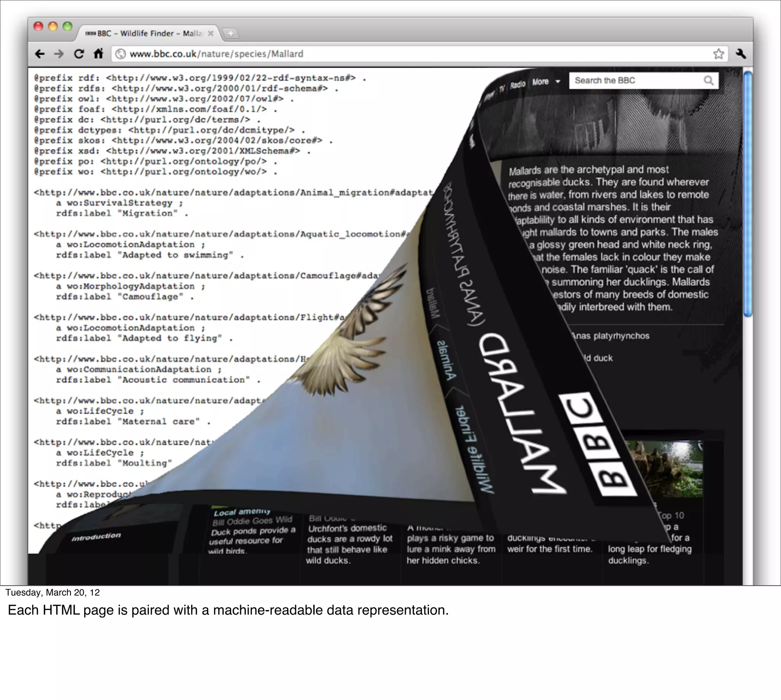Screen dimensions: 781x700
Task: Click the 'Anas platyrhynchos' scientific name text
Action: point(610,336)
